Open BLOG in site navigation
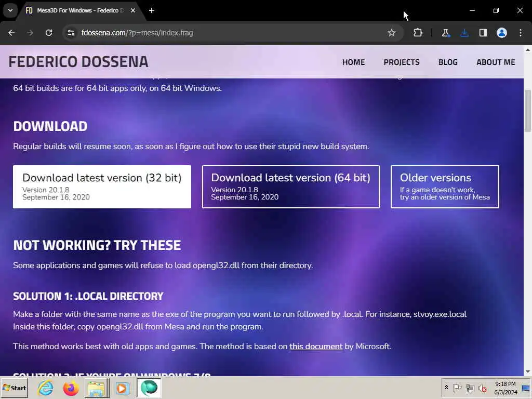 point(448,62)
